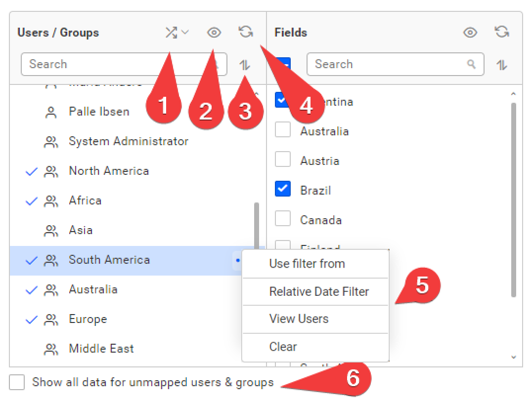Click the sort icon in the Fields panel
This screenshot has width=532, height=401.
click(x=501, y=64)
